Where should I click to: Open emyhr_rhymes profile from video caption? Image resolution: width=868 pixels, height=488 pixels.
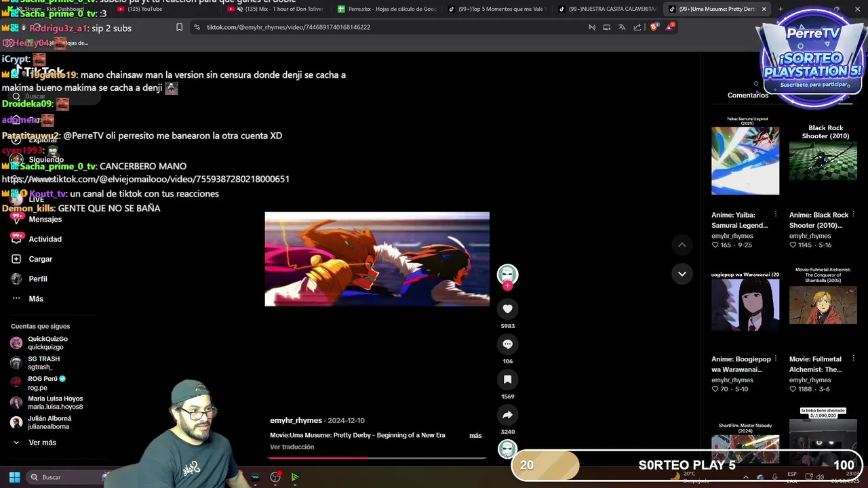(296, 421)
